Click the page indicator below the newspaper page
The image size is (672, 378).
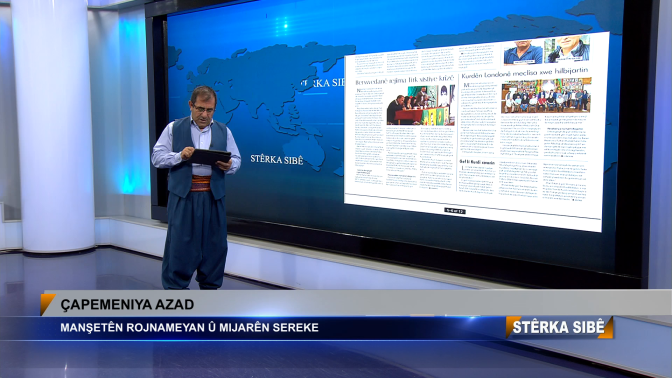click(x=455, y=211)
